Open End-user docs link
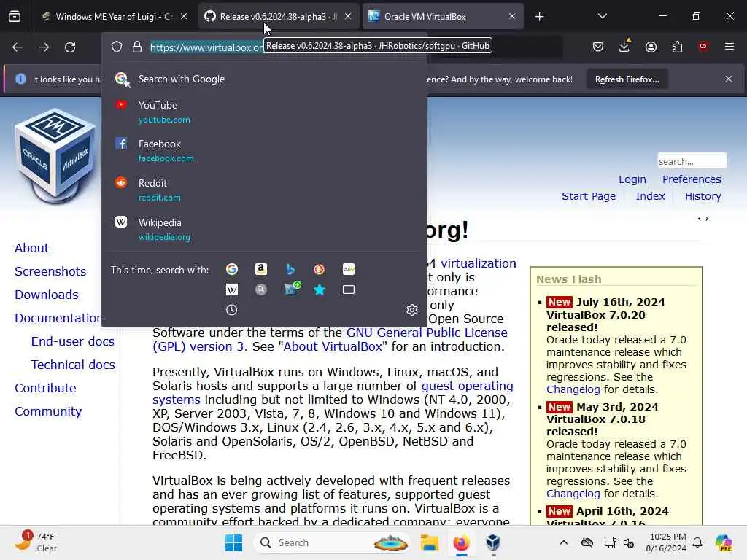Image resolution: width=747 pixels, height=560 pixels. [x=72, y=341]
